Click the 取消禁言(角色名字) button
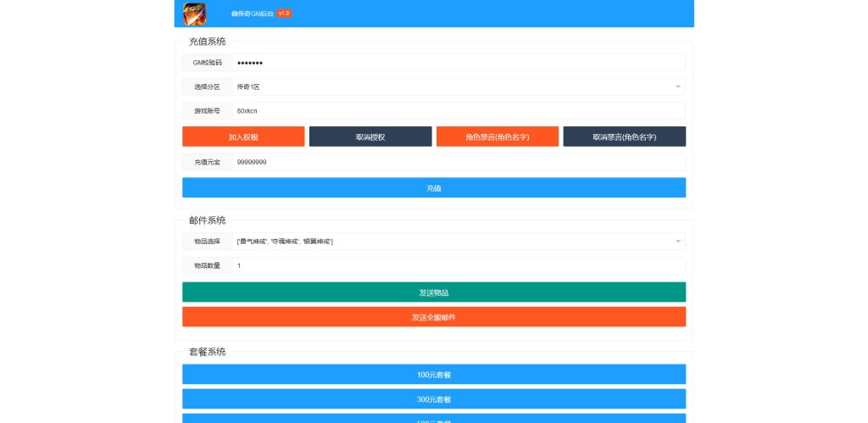This screenshot has width=868, height=423. click(625, 136)
